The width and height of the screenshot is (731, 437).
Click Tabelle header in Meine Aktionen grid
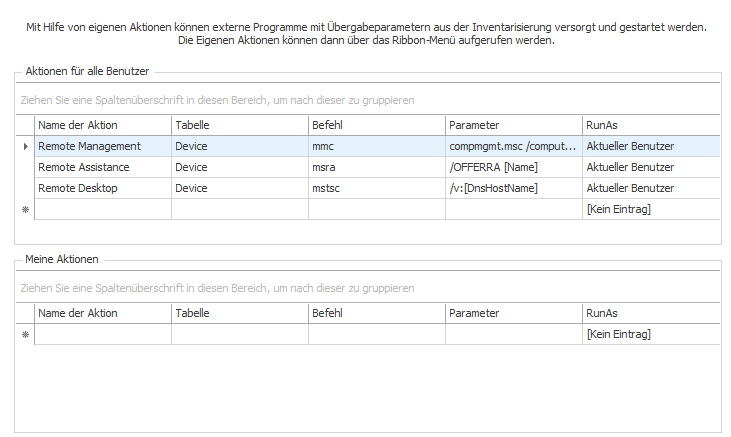coord(240,313)
